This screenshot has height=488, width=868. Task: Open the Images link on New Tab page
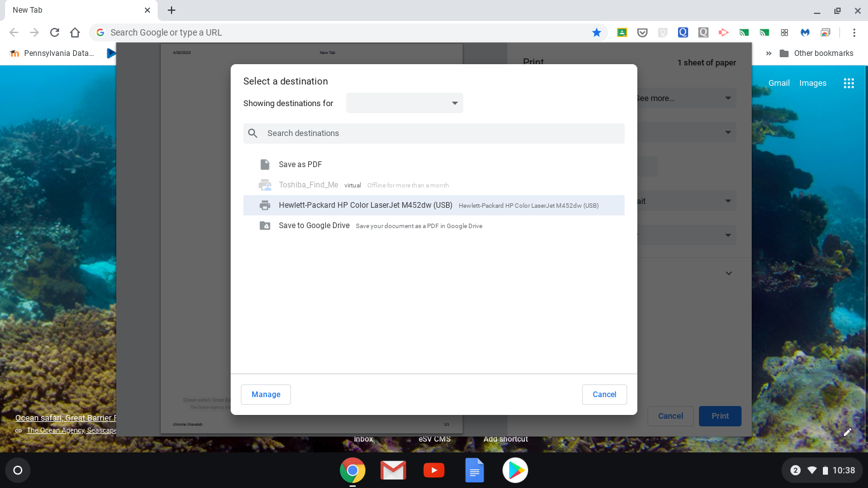pos(813,83)
